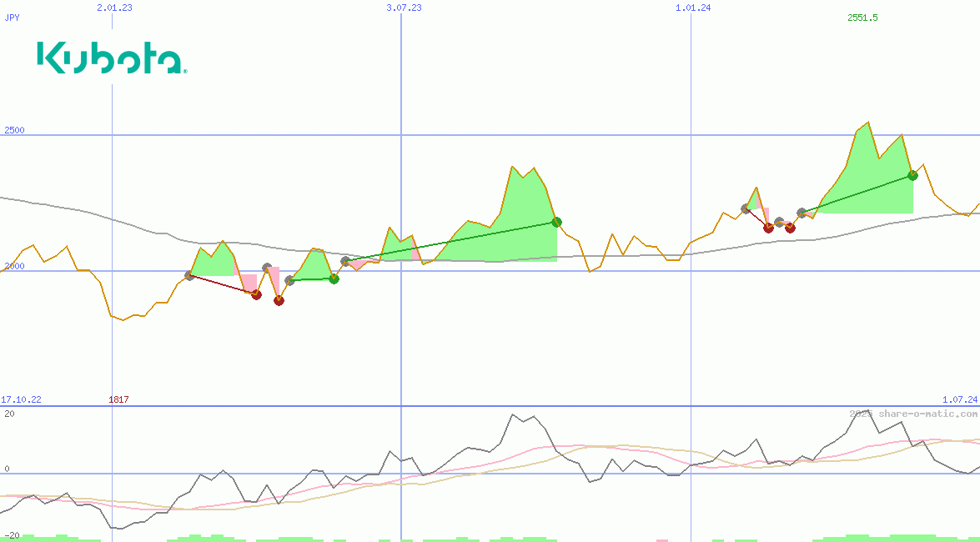The width and height of the screenshot is (980, 542).
Task: Click the rightmost gray entry marker dot
Action: coord(802,213)
